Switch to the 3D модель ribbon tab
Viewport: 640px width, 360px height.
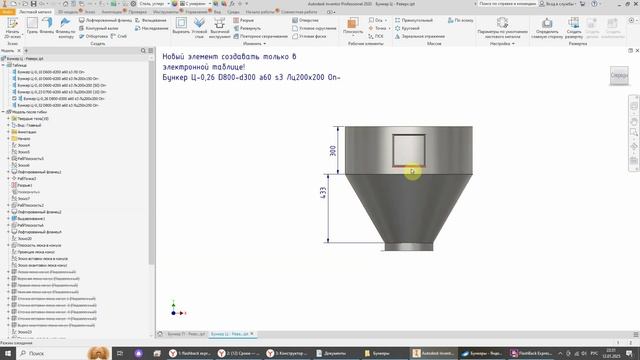68,12
